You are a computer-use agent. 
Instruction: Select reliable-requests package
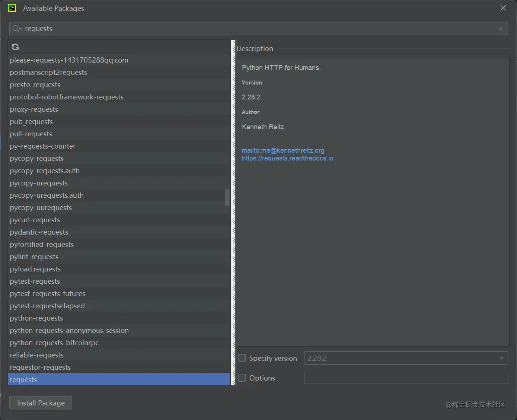119,355
